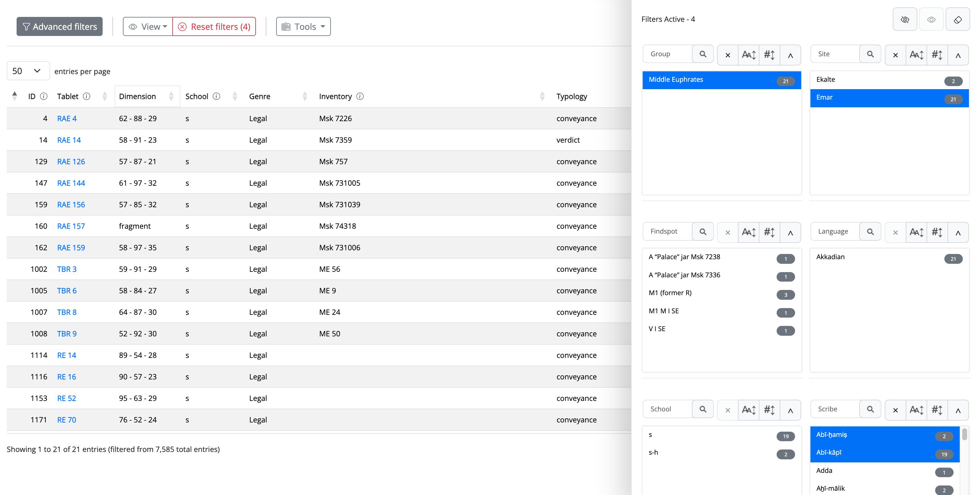Image resolution: width=980 pixels, height=495 pixels.
Task: Open the Advanced filters panel
Action: (x=59, y=27)
